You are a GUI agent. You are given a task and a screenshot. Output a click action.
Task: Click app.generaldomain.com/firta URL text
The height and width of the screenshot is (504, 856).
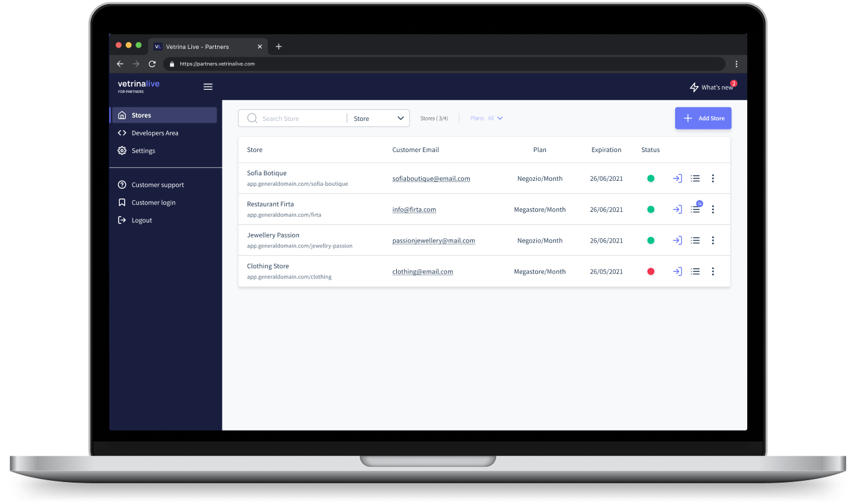[284, 215]
